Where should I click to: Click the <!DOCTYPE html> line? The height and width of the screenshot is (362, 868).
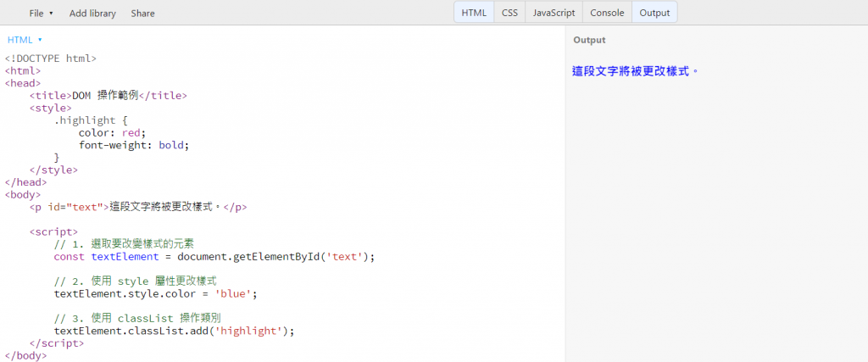point(51,58)
